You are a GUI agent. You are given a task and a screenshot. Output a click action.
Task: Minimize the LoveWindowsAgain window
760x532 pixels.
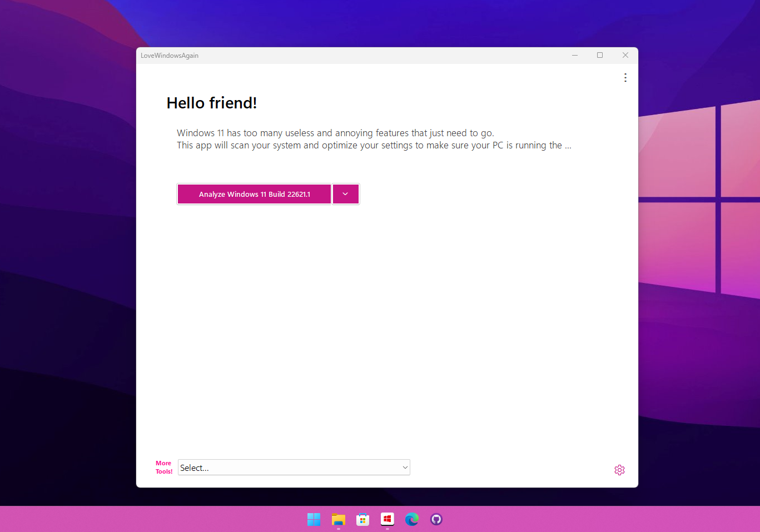click(x=575, y=56)
